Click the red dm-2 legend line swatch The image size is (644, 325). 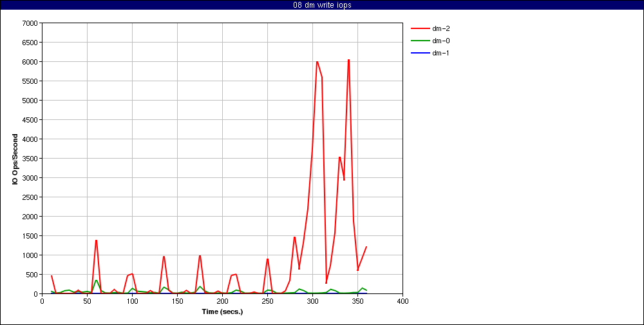click(420, 28)
